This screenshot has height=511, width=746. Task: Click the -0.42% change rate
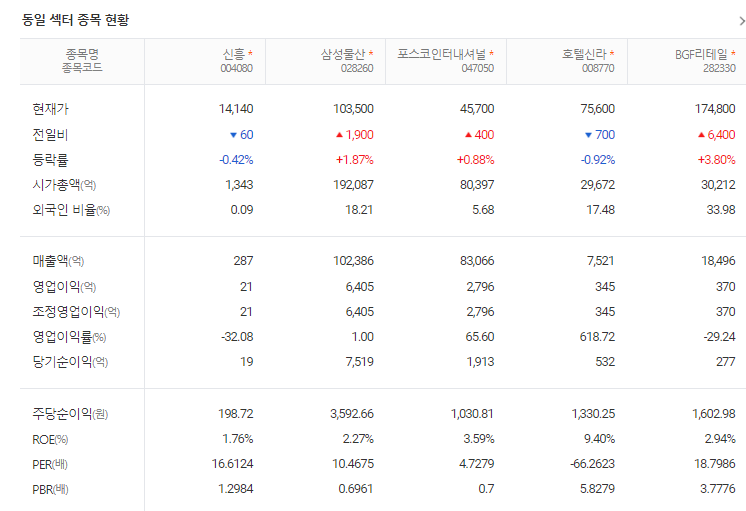(x=236, y=160)
